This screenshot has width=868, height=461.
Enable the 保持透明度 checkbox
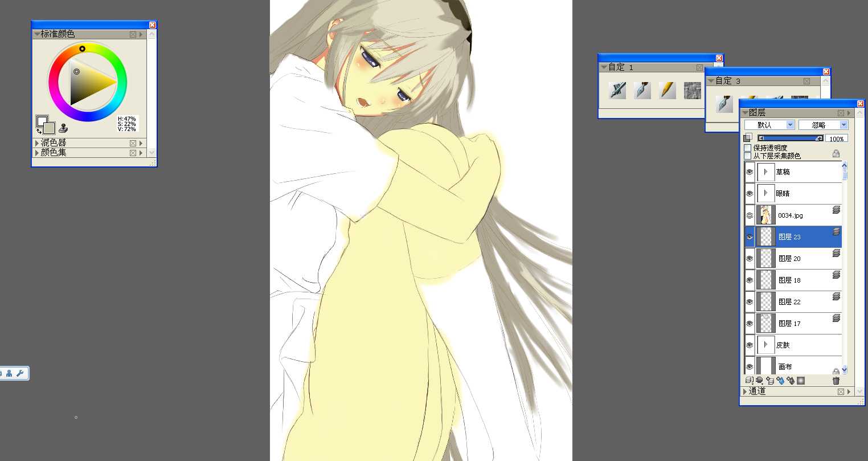coord(748,148)
